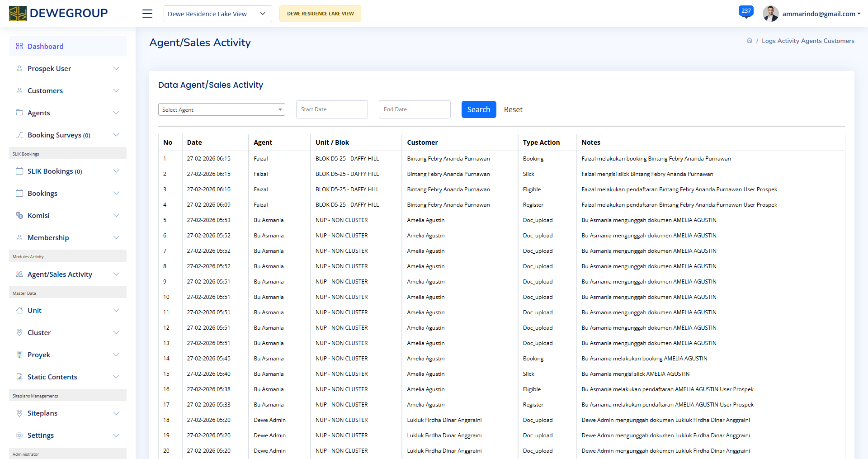Open the Select Agent dropdown
868x459 pixels.
click(x=222, y=109)
